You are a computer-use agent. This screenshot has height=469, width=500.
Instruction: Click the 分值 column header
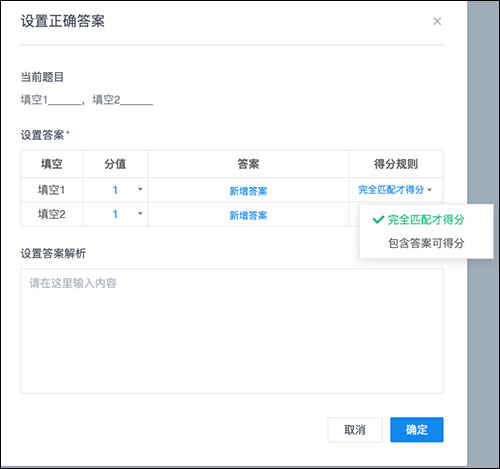pos(115,164)
